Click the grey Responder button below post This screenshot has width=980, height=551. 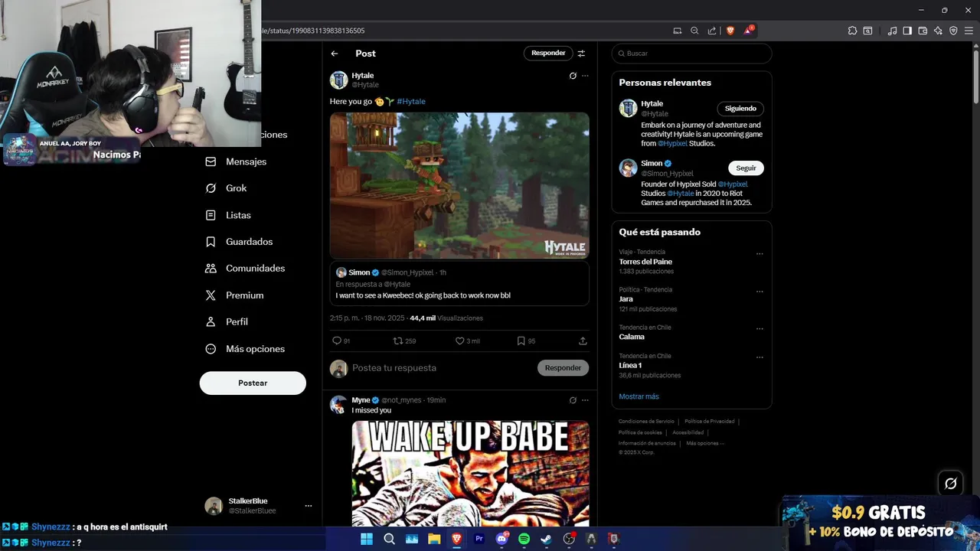563,368
